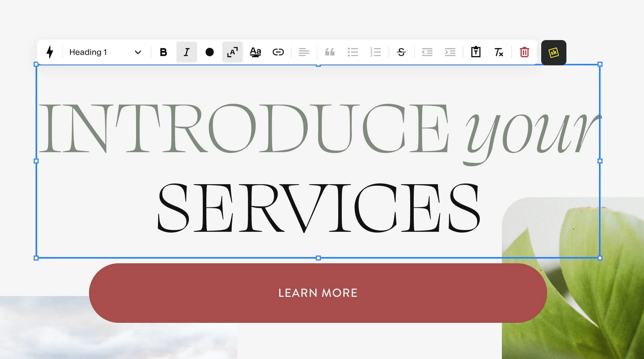Click the lightning bolt quick actions icon

50,52
